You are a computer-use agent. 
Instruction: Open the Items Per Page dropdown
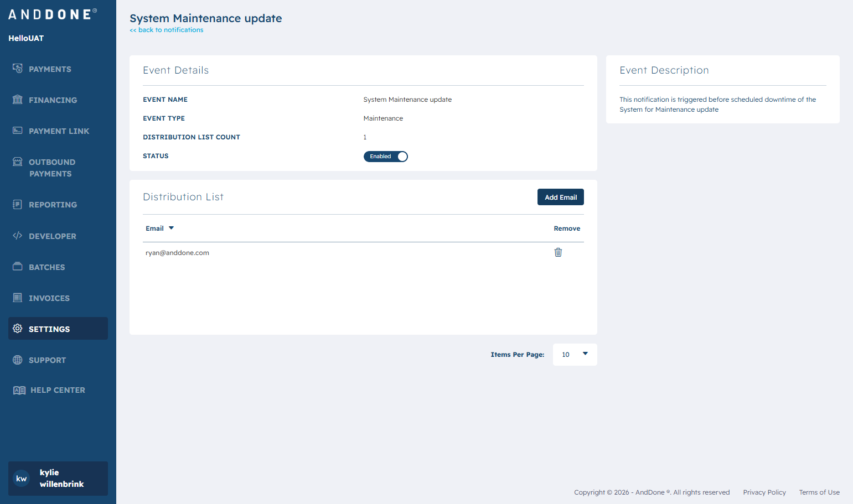click(575, 355)
